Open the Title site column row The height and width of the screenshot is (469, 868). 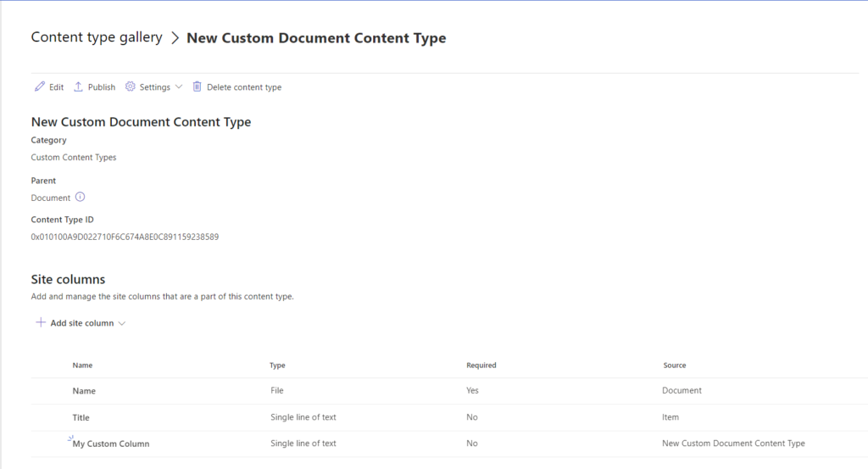coord(449,417)
